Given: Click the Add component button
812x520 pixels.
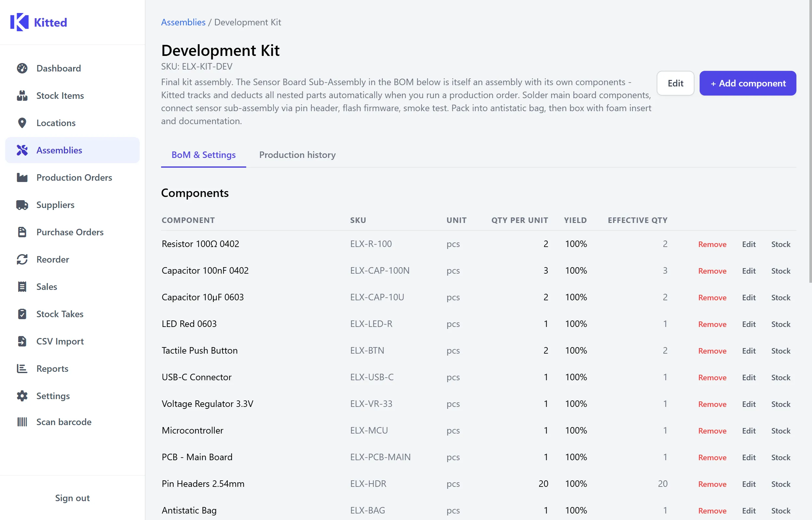Looking at the screenshot, I should [x=748, y=83].
